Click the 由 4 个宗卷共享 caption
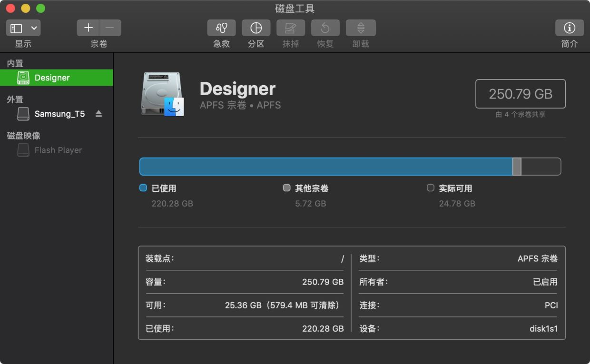 521,115
